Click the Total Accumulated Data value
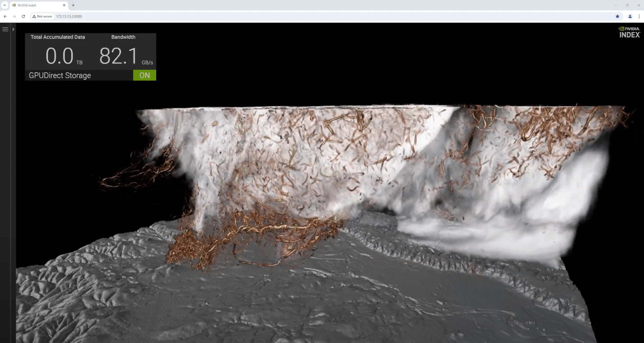This screenshot has height=343, width=644. pos(59,57)
